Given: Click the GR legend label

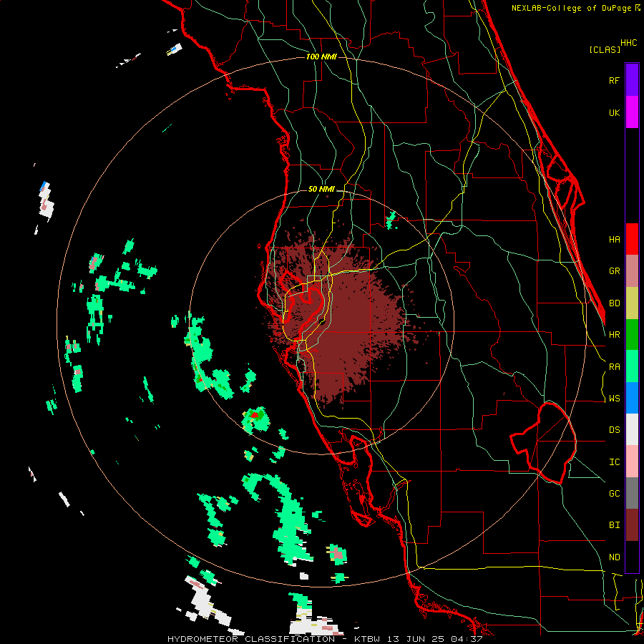Looking at the screenshot, I should (614, 271).
